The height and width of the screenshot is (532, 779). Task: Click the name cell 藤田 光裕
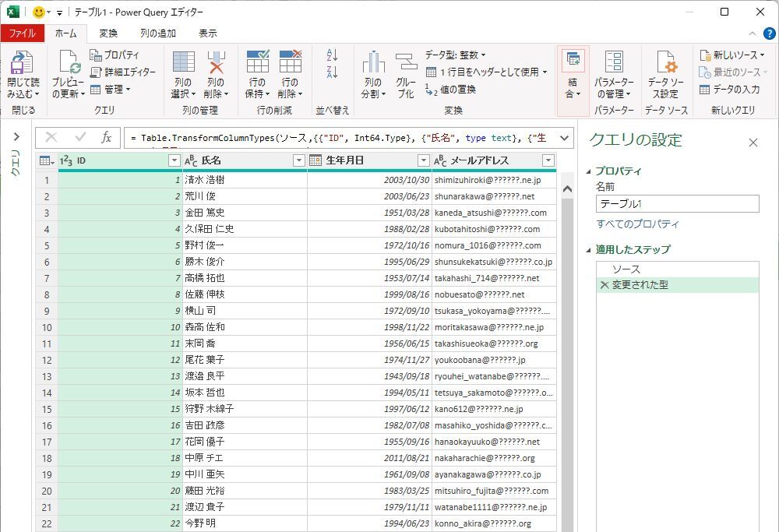(245, 491)
